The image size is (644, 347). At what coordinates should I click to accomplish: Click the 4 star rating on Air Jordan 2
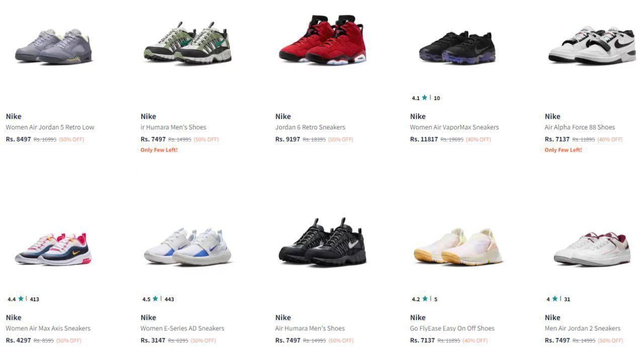[555, 299]
